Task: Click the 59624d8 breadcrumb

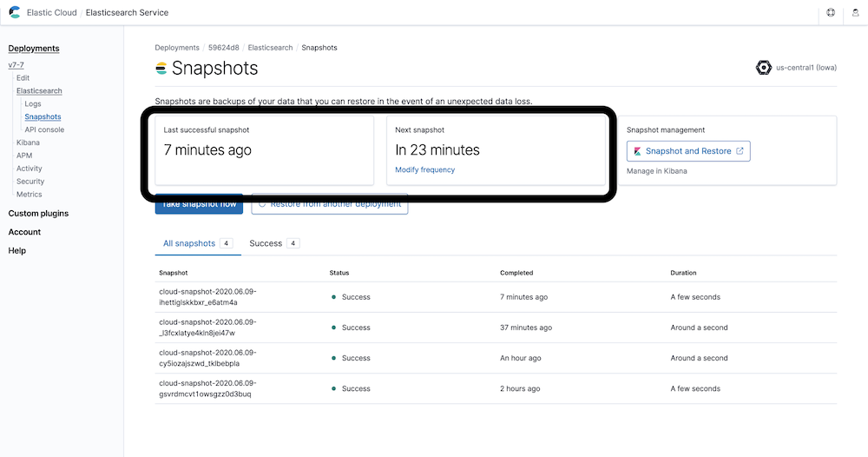Action: click(x=224, y=48)
